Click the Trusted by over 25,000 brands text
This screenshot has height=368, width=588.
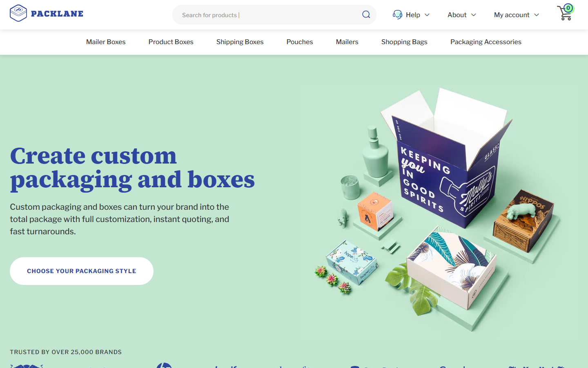pyautogui.click(x=66, y=352)
